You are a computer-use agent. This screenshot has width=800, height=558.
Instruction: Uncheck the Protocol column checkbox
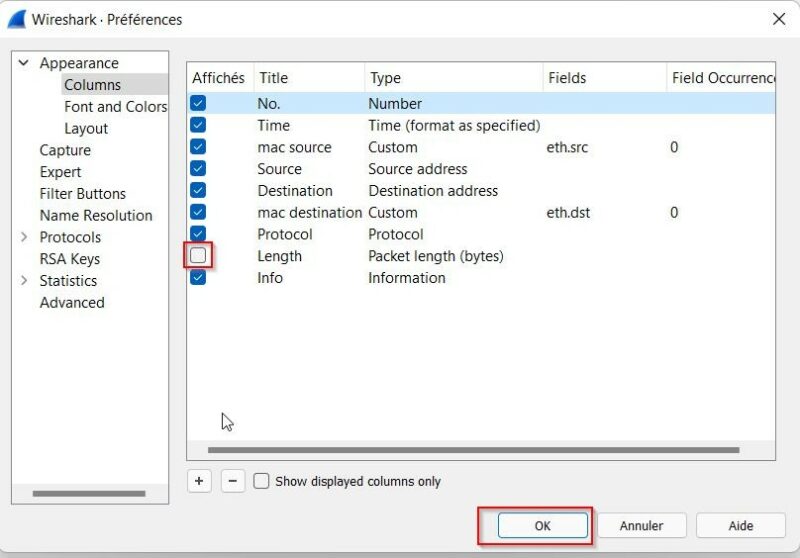click(198, 234)
